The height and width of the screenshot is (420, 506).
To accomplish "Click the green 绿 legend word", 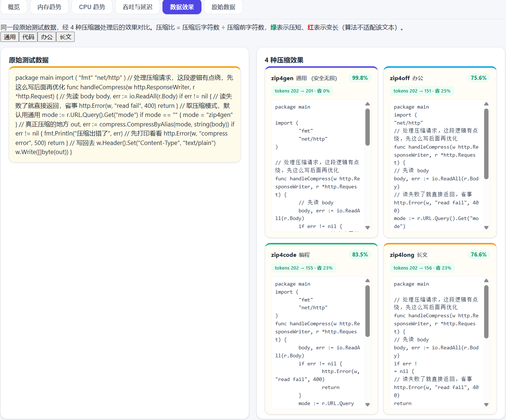I will (273, 28).
